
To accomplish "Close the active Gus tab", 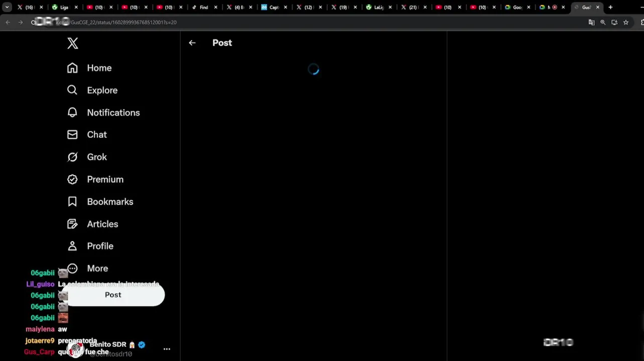I will [598, 8].
